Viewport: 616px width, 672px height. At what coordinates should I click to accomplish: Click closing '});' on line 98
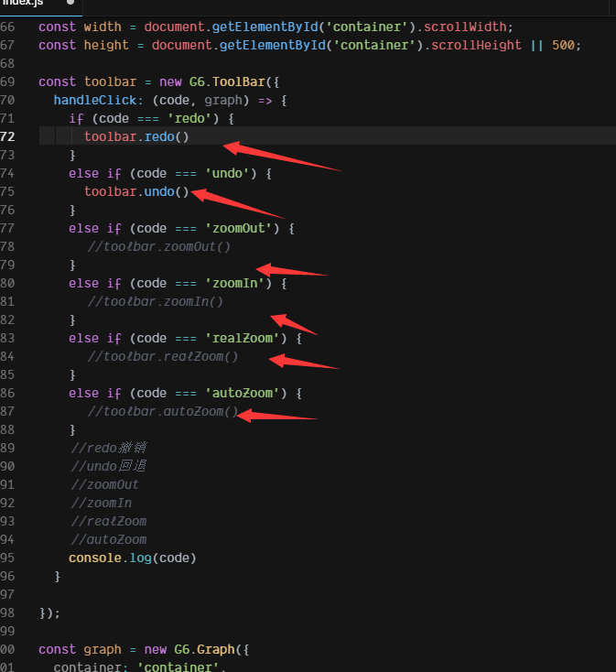tap(49, 612)
